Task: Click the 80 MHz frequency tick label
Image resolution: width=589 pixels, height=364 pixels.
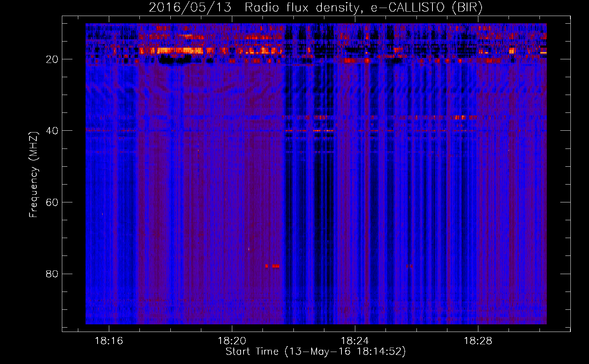Action: pyautogui.click(x=52, y=274)
